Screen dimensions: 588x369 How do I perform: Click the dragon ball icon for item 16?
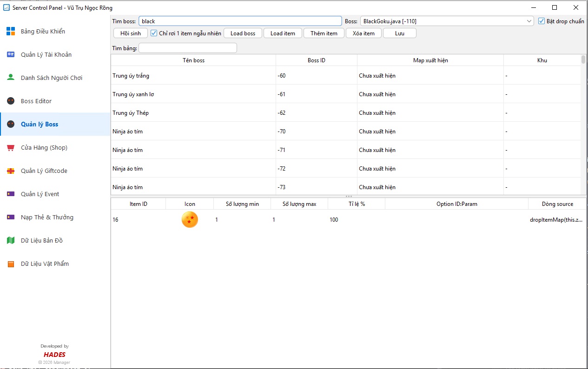pos(190,219)
